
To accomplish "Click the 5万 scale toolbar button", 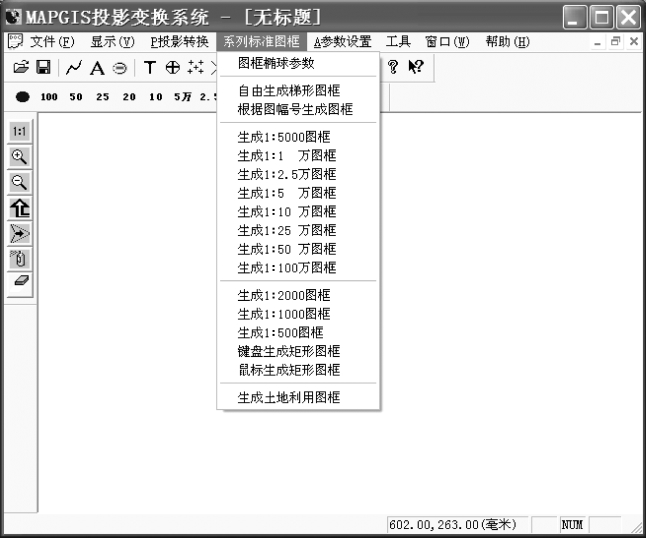I will [183, 97].
